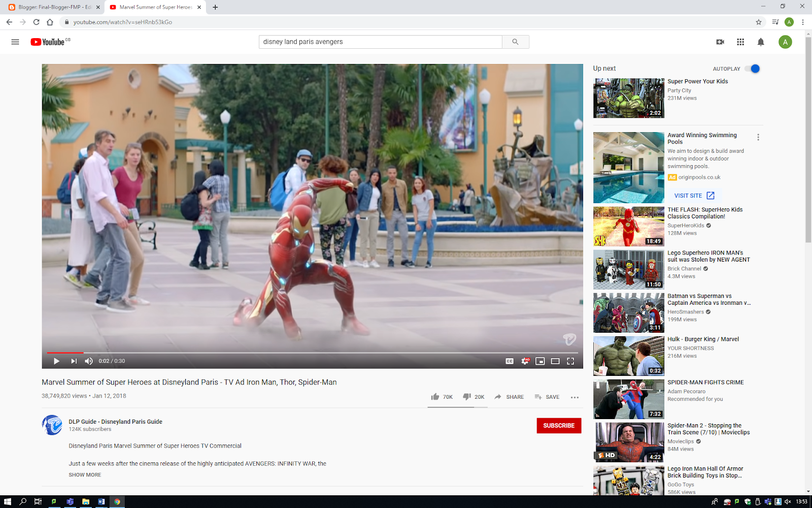This screenshot has height=508, width=812.
Task: Open the Windows Start menu
Action: [x=7, y=501]
